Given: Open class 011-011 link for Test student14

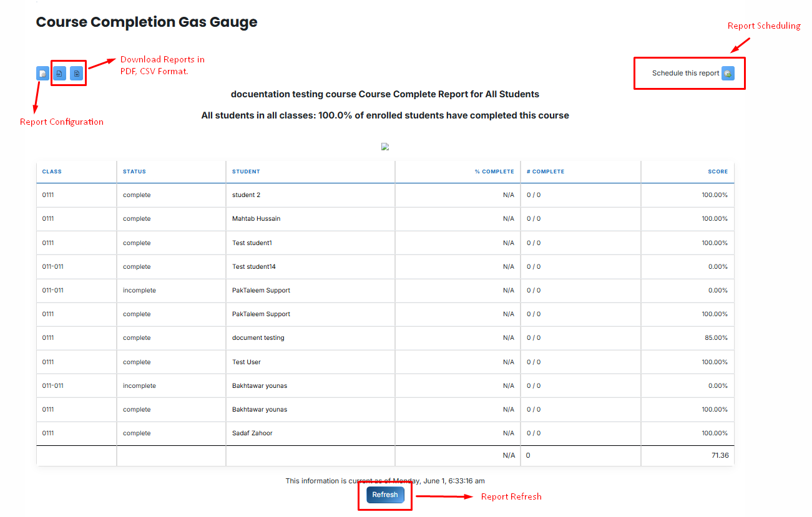Looking at the screenshot, I should point(52,267).
